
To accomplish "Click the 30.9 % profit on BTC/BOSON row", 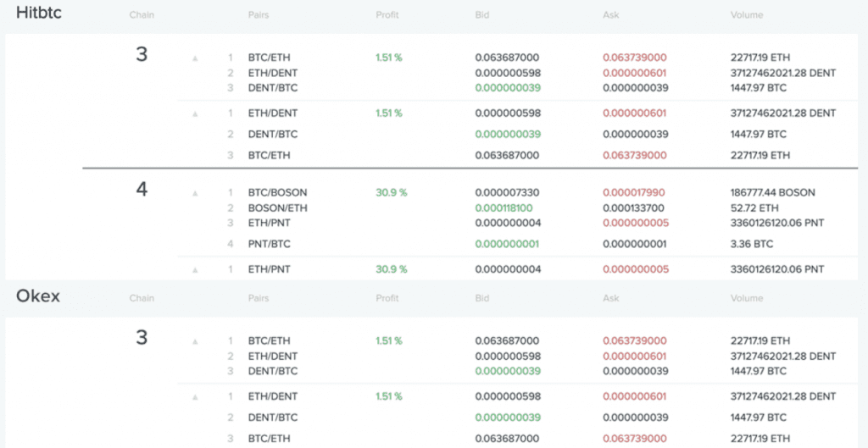I will pos(392,193).
